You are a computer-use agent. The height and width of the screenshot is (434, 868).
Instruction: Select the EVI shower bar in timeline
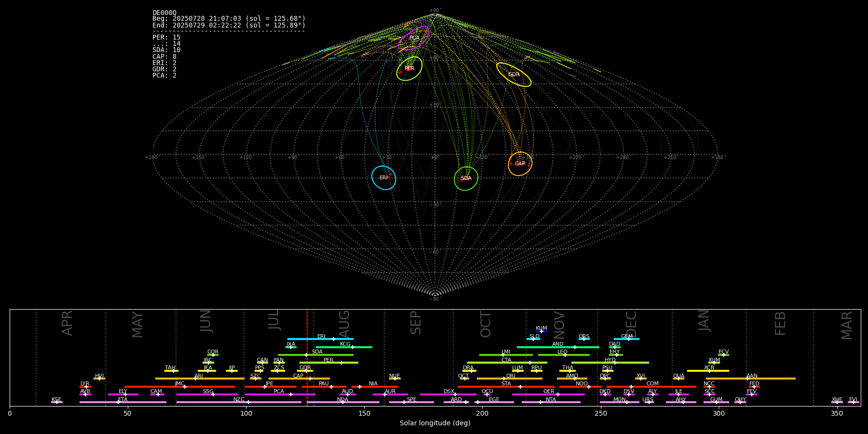tap(853, 402)
